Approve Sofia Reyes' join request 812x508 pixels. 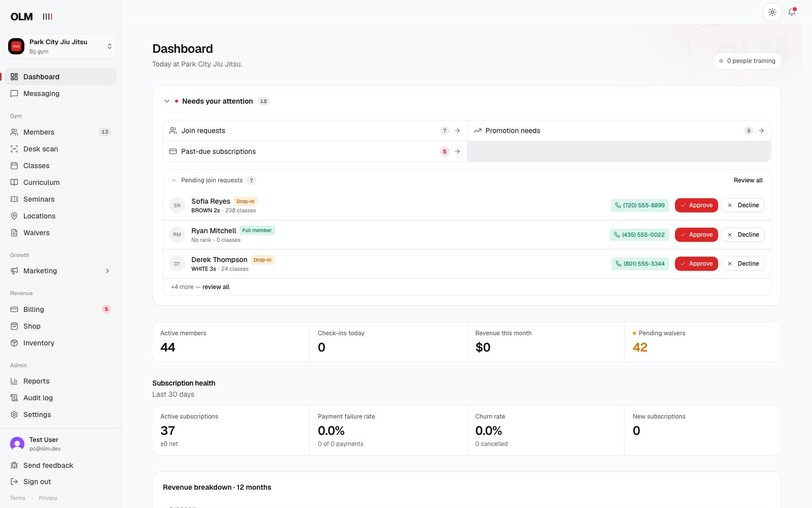696,205
